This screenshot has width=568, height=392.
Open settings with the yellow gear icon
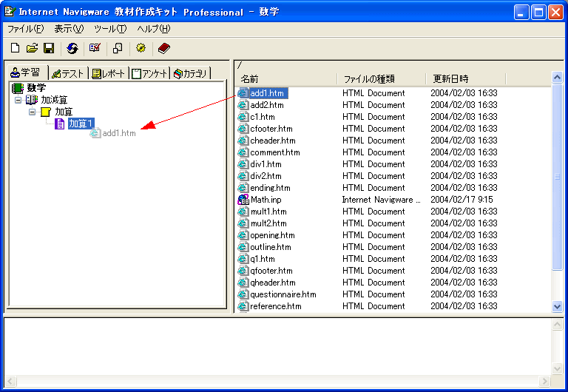[x=141, y=48]
